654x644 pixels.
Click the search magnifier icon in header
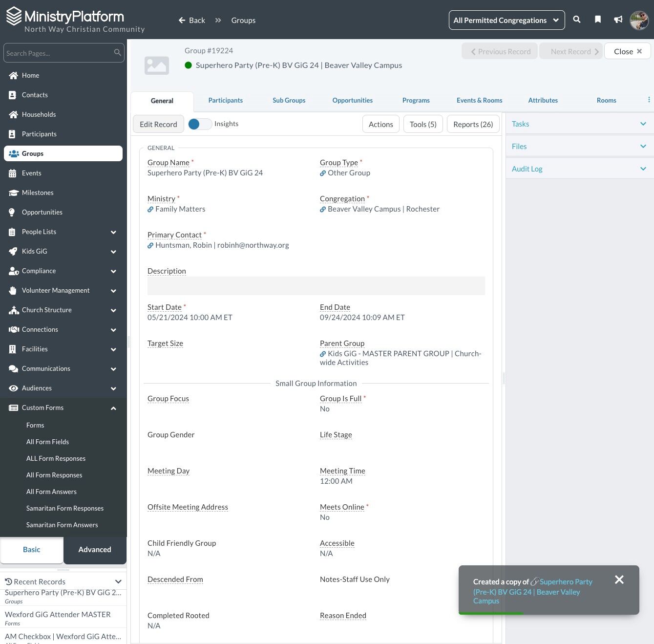pyautogui.click(x=577, y=20)
